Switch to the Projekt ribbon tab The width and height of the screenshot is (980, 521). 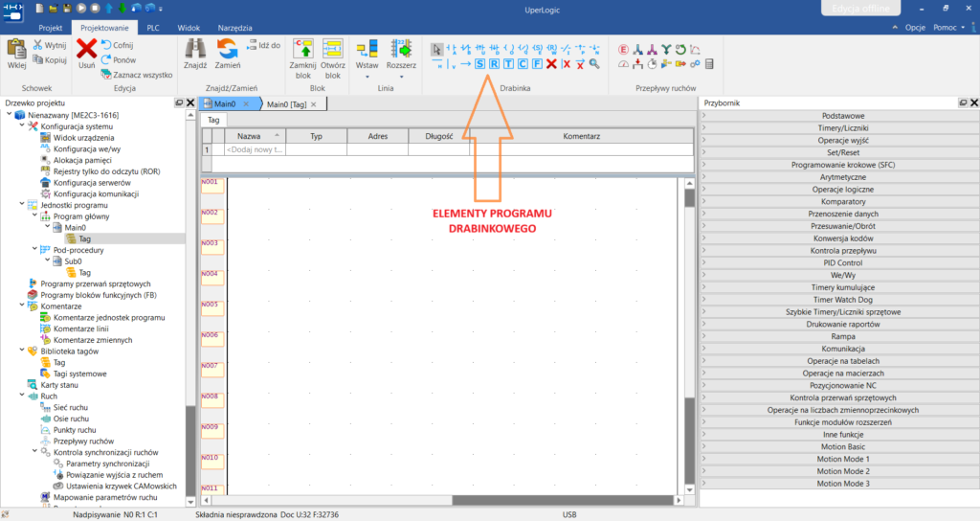[51, 28]
